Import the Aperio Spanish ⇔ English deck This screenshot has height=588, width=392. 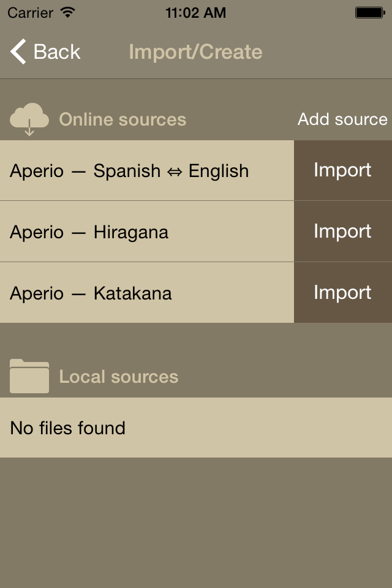tap(342, 170)
